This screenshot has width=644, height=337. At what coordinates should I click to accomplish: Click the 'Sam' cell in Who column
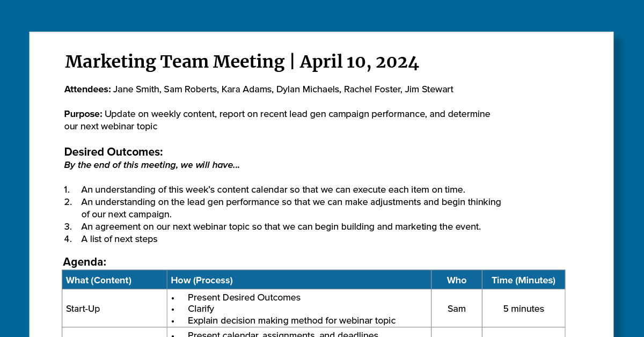tap(457, 309)
